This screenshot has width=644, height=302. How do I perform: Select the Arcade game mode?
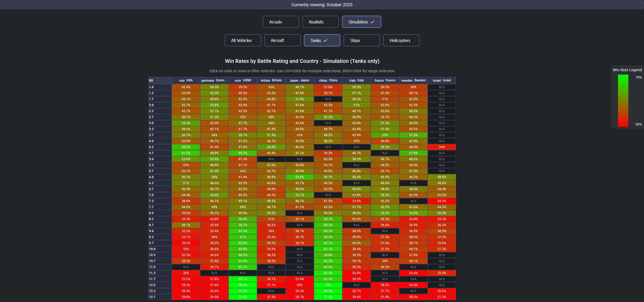click(281, 22)
